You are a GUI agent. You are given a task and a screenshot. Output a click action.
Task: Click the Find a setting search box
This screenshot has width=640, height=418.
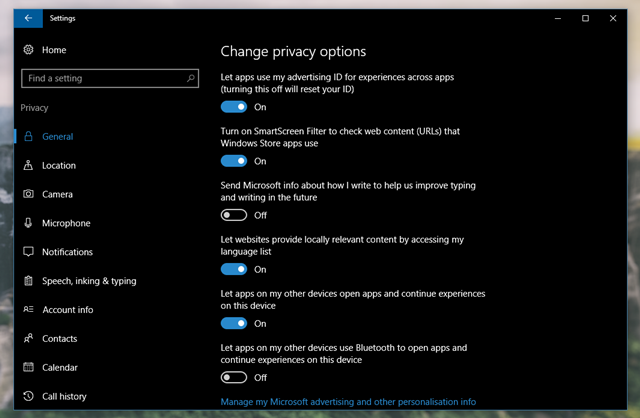pos(110,78)
